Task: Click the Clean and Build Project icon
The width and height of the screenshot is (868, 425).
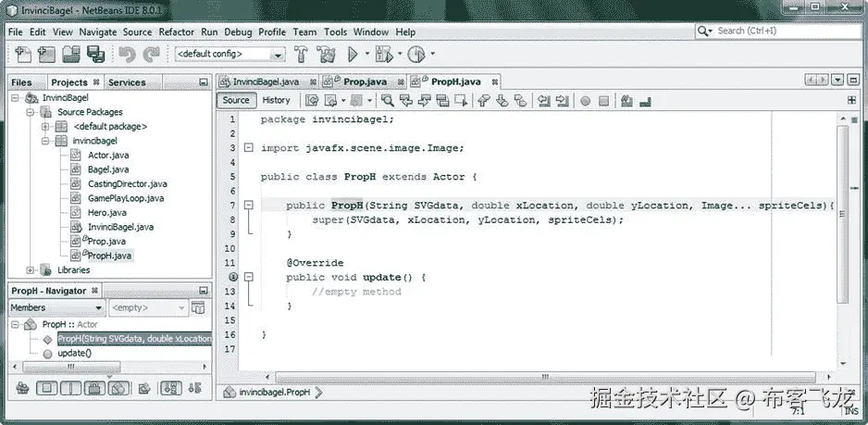Action: pyautogui.click(x=326, y=55)
